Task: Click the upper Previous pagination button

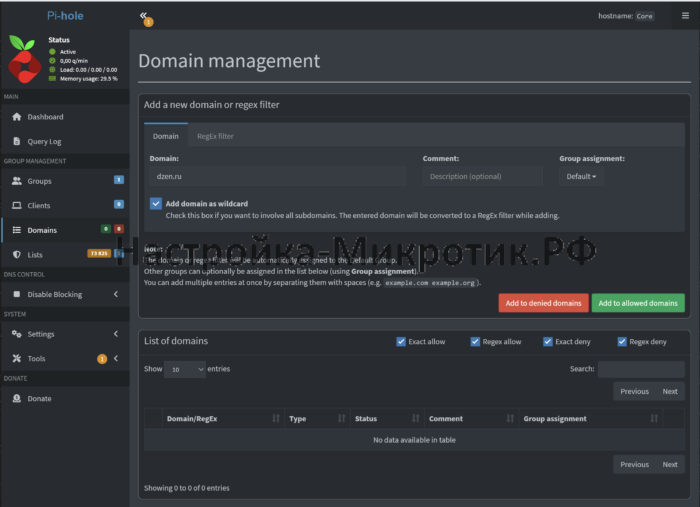Action: point(634,391)
